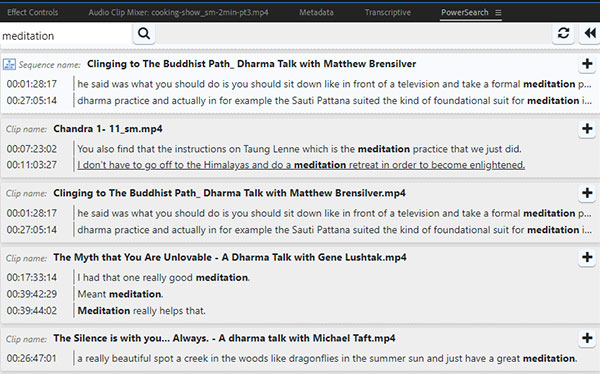Click the meditation search input field
This screenshot has width=600, height=374.
pyautogui.click(x=66, y=36)
